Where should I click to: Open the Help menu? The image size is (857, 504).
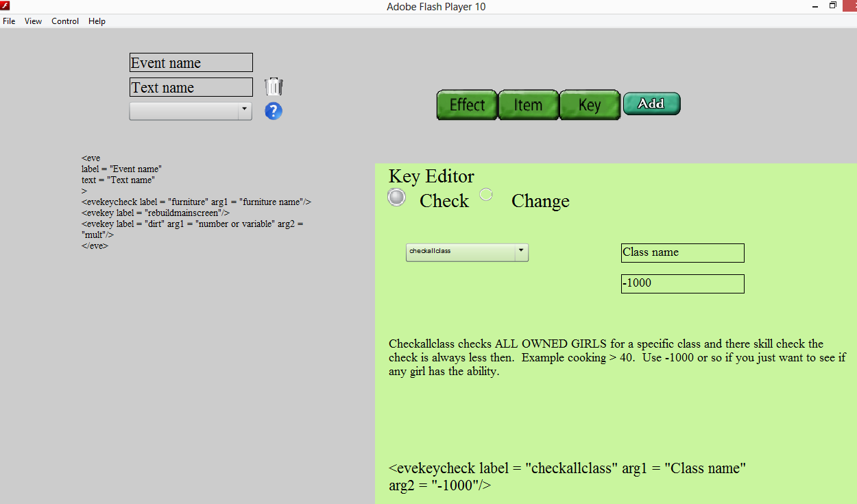[97, 21]
